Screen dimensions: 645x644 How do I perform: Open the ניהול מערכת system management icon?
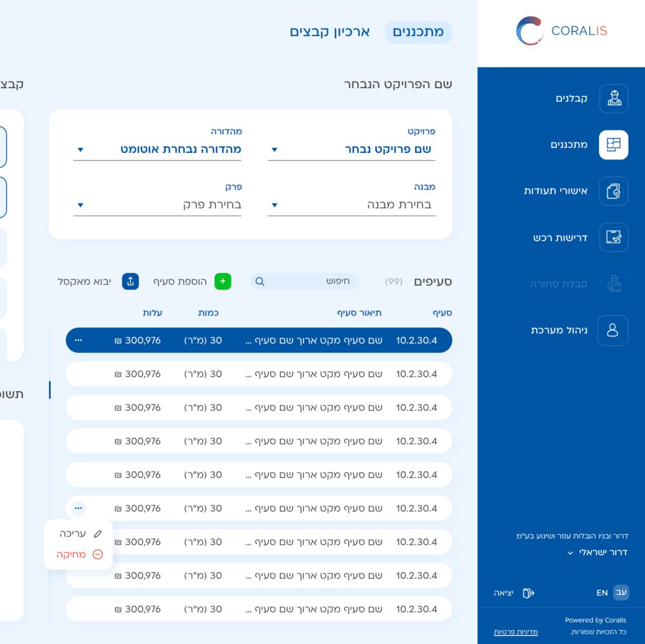613,330
